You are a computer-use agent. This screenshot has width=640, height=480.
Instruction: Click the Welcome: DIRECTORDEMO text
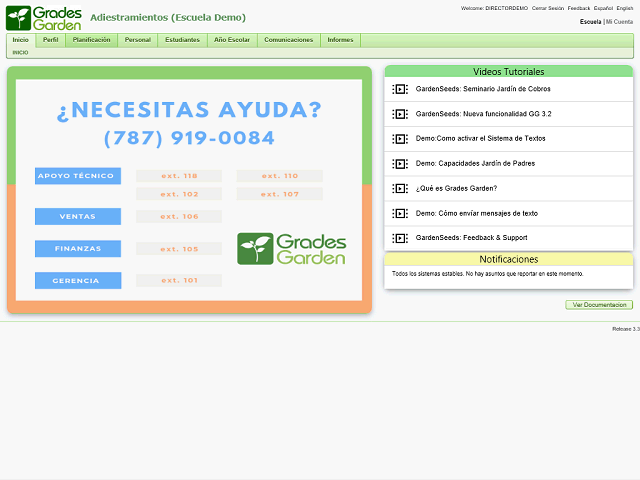[494, 8]
